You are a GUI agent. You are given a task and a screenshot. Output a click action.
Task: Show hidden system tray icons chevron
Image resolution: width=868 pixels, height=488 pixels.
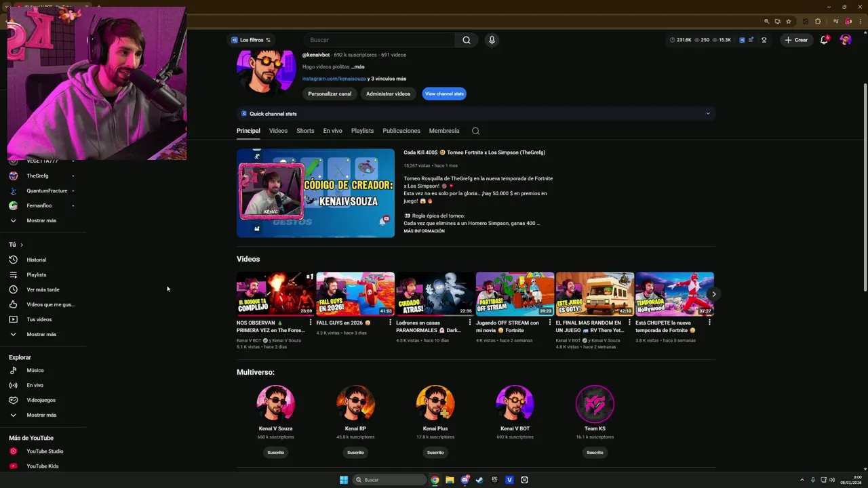[802, 480]
